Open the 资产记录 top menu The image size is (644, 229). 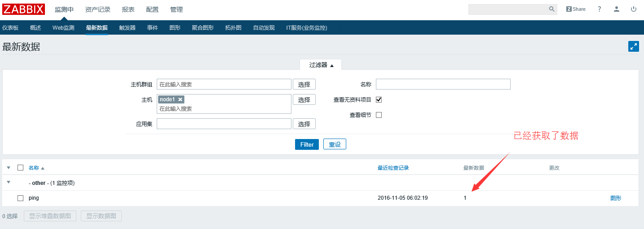(x=97, y=9)
